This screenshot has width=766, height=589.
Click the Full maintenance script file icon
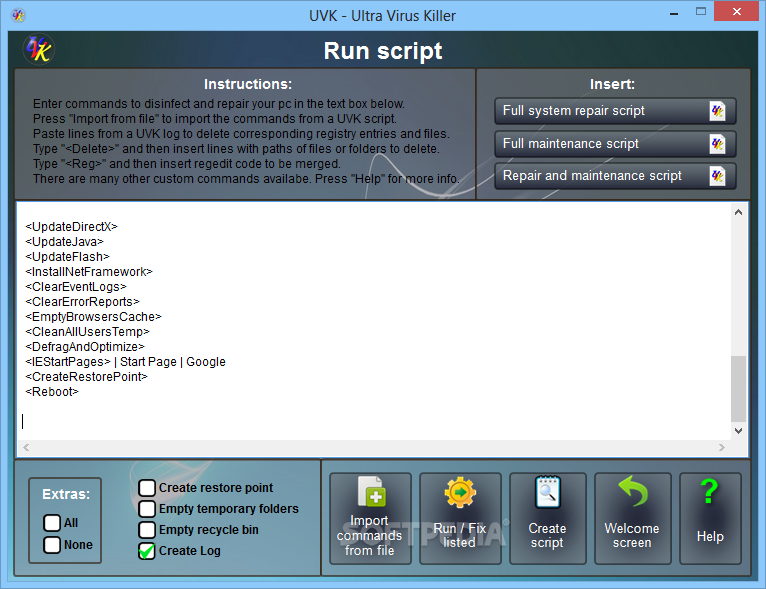717,144
